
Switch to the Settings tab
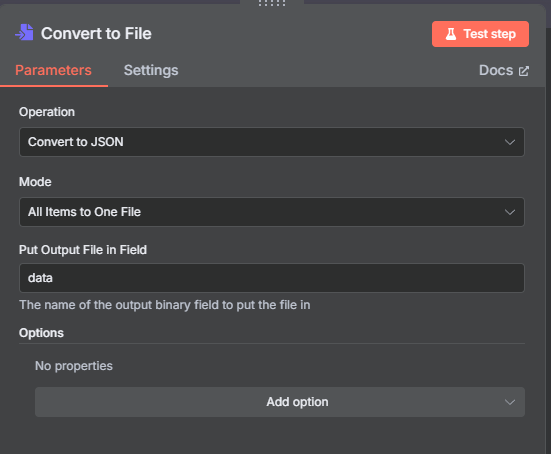[x=151, y=70]
